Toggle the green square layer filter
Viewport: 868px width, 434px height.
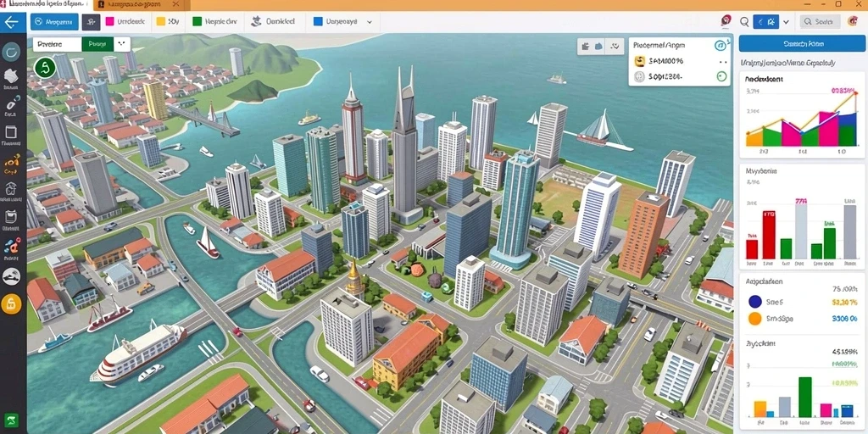point(197,21)
